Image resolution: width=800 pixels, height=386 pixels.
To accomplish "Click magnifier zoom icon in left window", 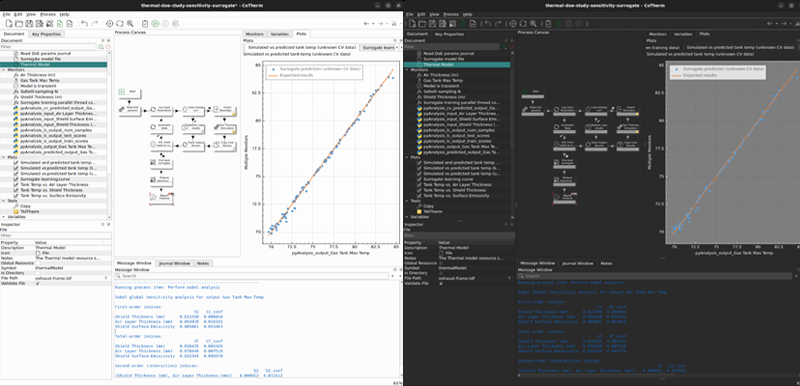I will point(130,24).
